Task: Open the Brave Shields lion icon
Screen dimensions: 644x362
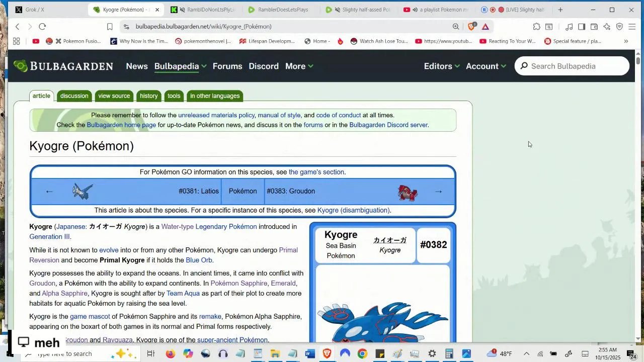Action: tap(472, 27)
